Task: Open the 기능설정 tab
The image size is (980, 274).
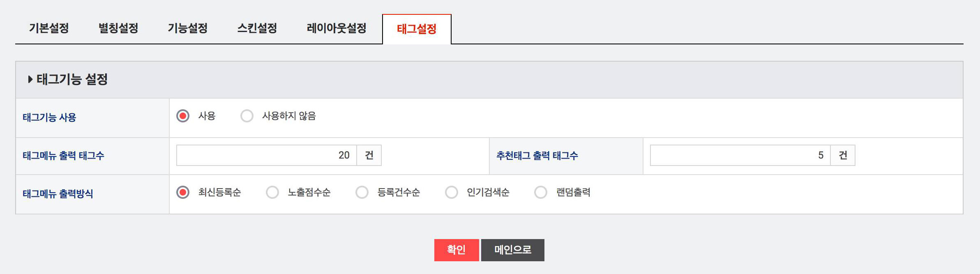Action: coord(188,28)
